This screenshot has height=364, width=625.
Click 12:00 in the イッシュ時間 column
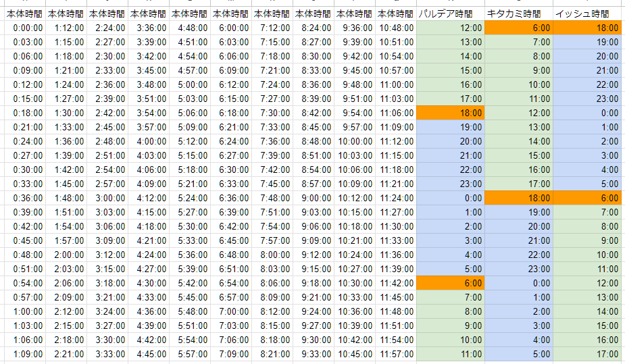[x=589, y=283]
